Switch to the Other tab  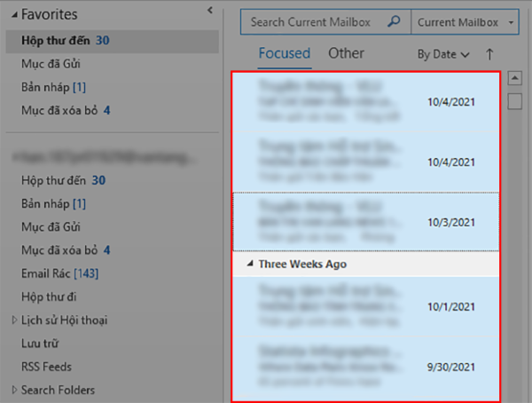[x=346, y=53]
